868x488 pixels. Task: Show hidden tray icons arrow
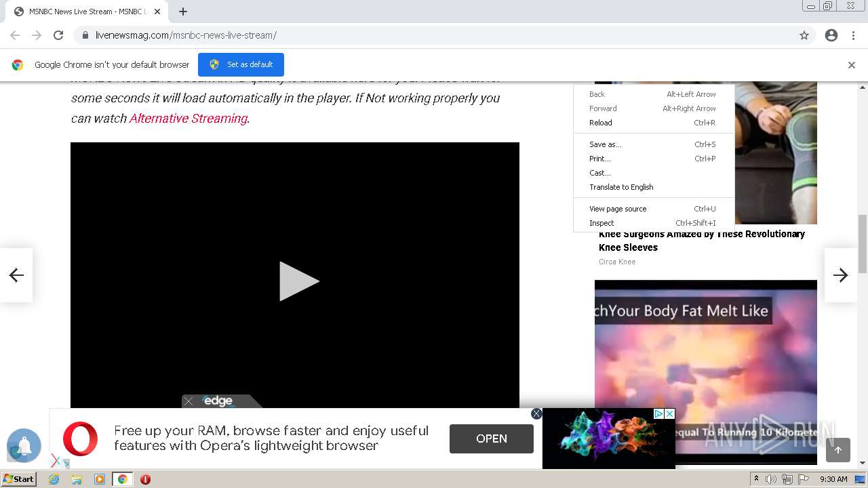756,479
